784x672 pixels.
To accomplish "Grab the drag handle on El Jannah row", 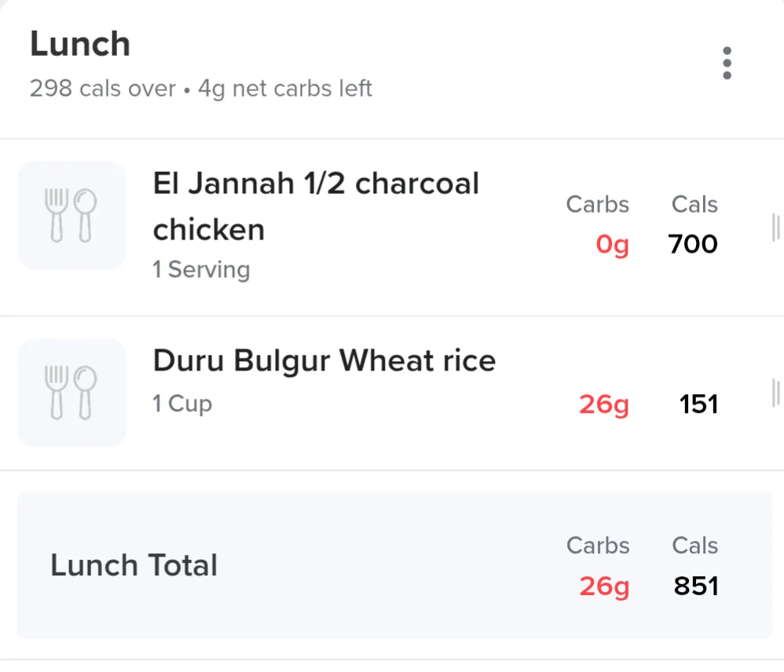I will point(775,228).
